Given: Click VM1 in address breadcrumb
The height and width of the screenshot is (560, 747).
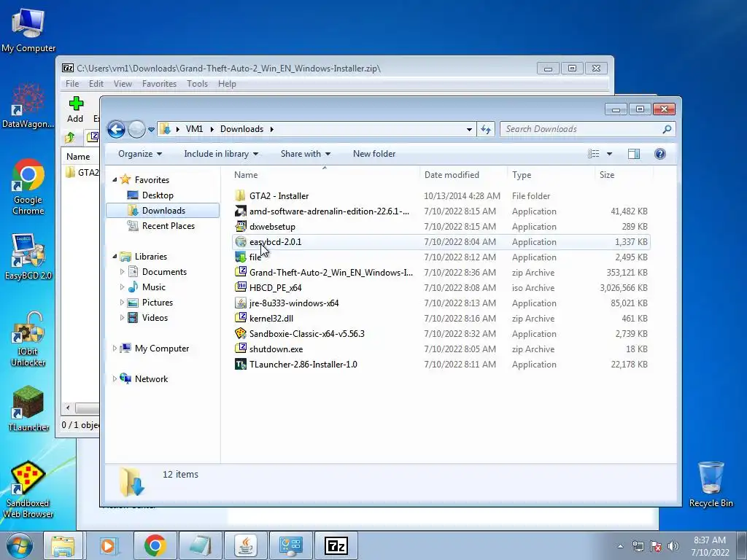Looking at the screenshot, I should (x=194, y=129).
